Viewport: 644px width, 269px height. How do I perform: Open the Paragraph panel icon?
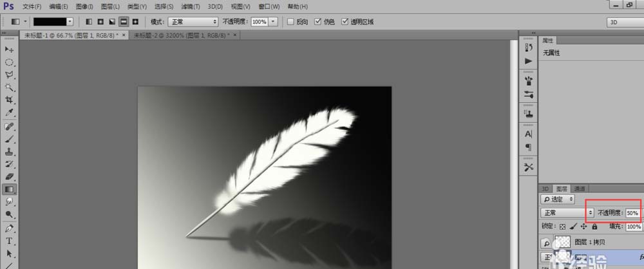[x=528, y=147]
